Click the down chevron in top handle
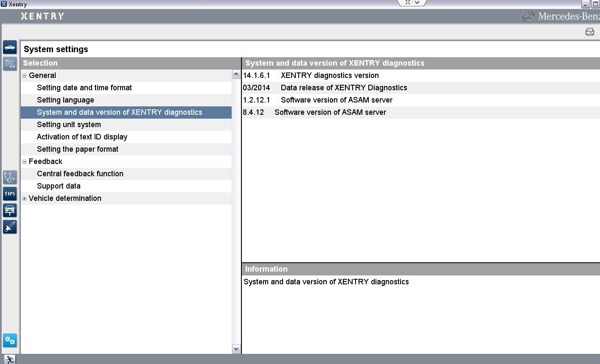This screenshot has width=600, height=364. 417,3
